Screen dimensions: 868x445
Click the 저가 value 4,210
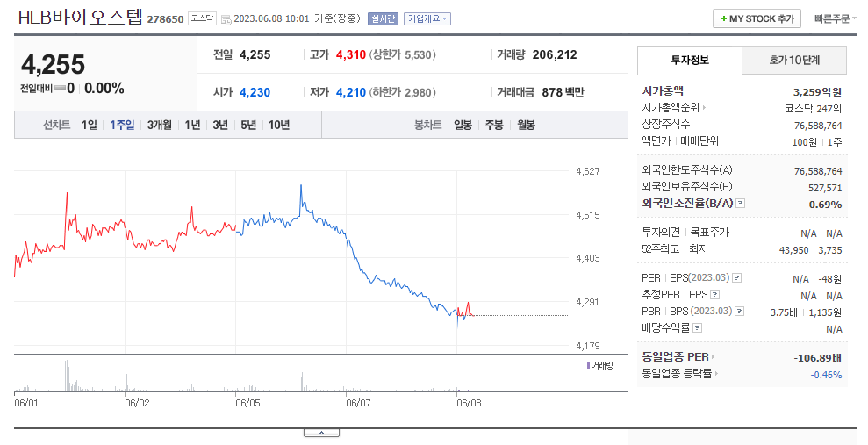point(351,92)
